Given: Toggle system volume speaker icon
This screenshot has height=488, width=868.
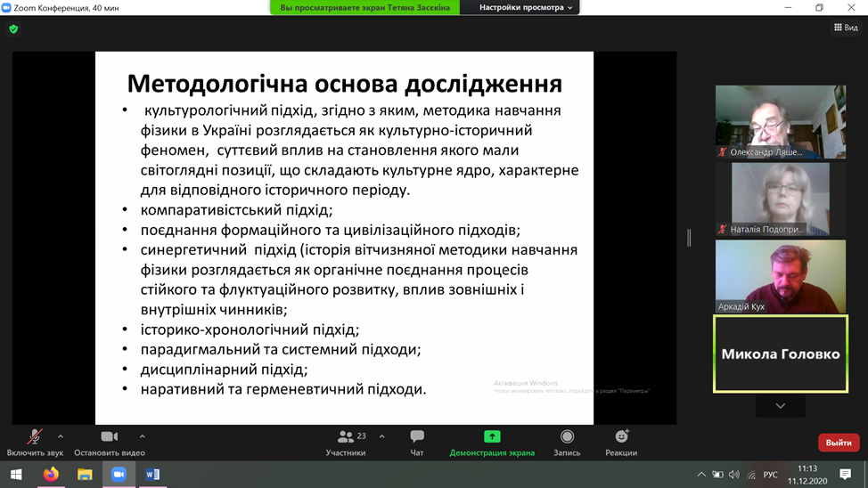Looking at the screenshot, I should coord(733,475).
